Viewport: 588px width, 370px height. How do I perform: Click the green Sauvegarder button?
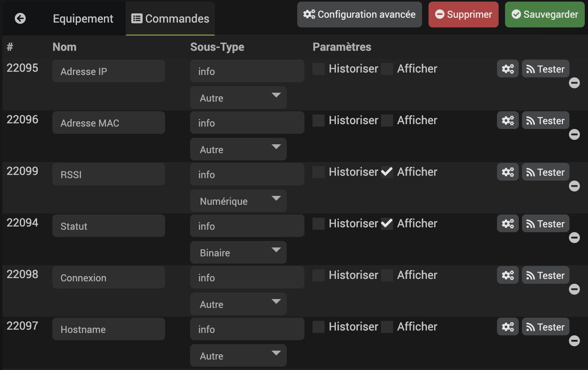545,15
